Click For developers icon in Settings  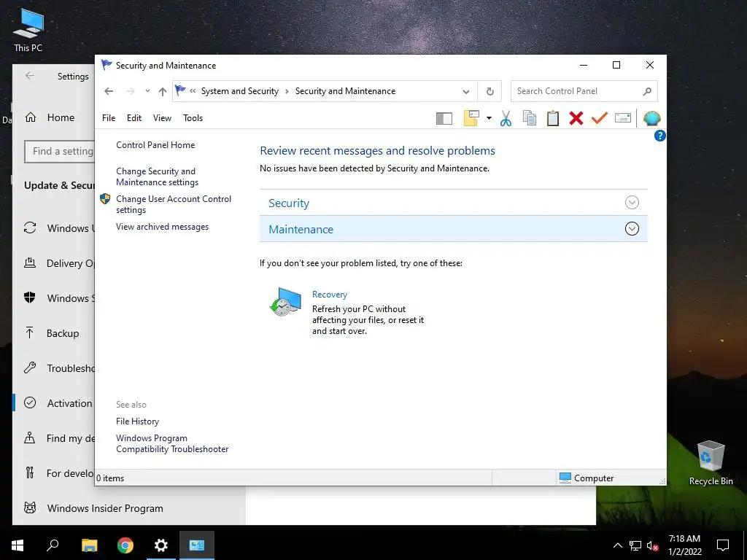tap(30, 472)
